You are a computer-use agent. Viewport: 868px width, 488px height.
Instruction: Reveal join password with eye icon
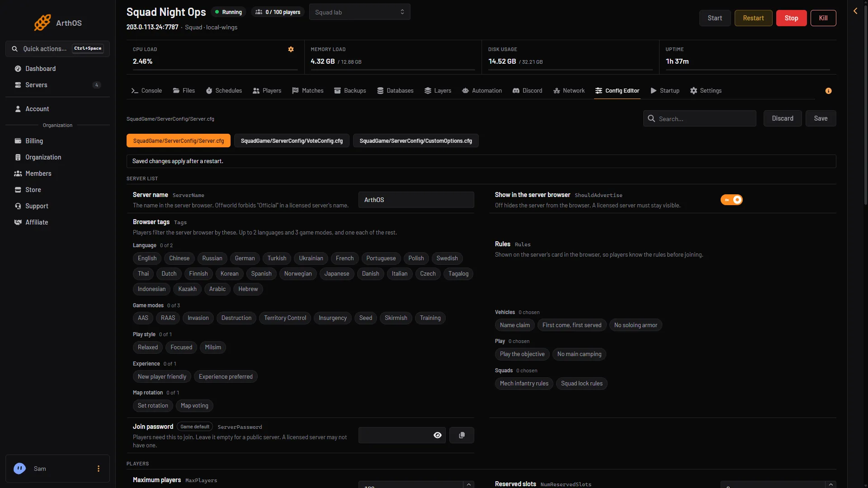click(x=438, y=435)
